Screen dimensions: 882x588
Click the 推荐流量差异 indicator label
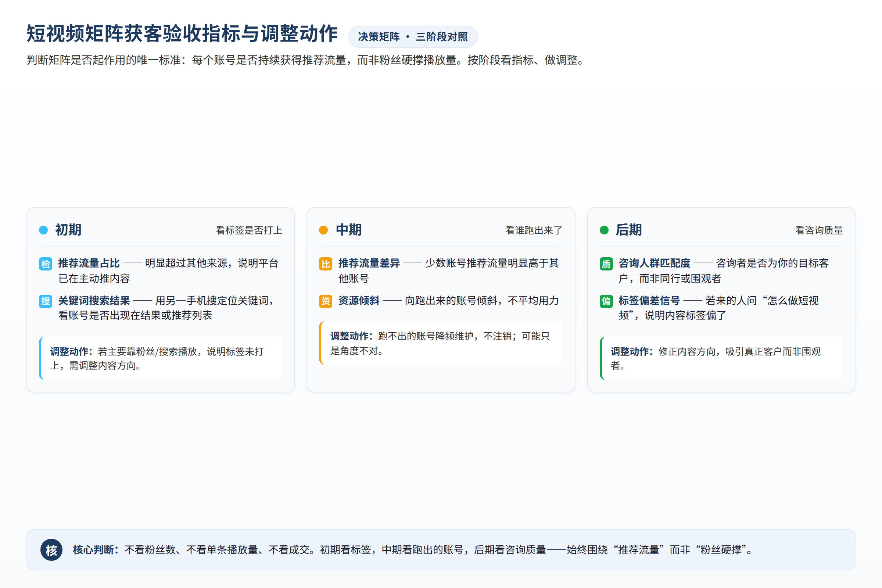pos(369,263)
